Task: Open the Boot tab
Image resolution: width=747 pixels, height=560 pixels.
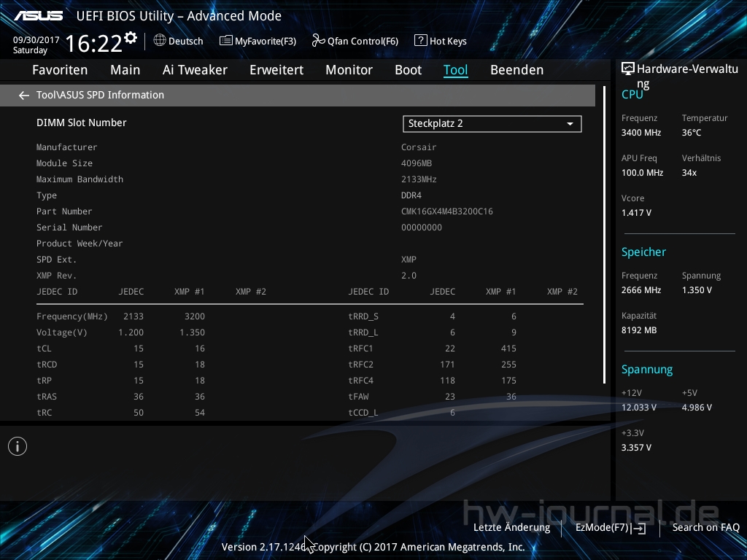Action: point(409,70)
